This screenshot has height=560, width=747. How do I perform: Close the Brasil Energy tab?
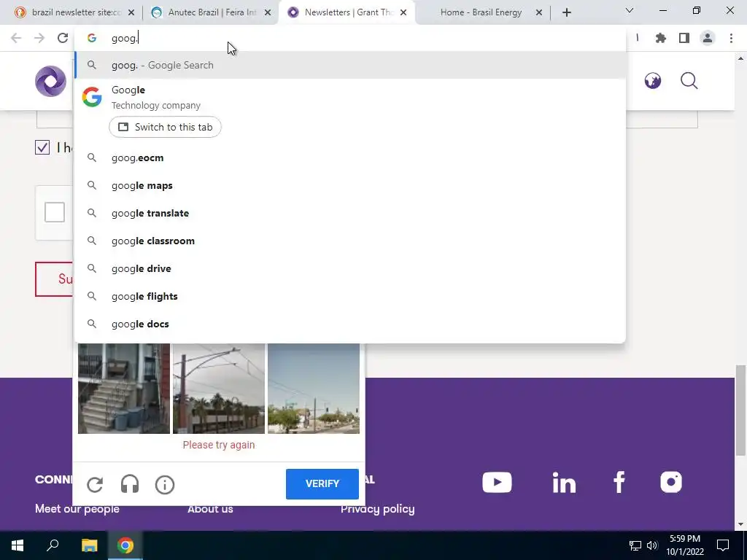click(539, 12)
